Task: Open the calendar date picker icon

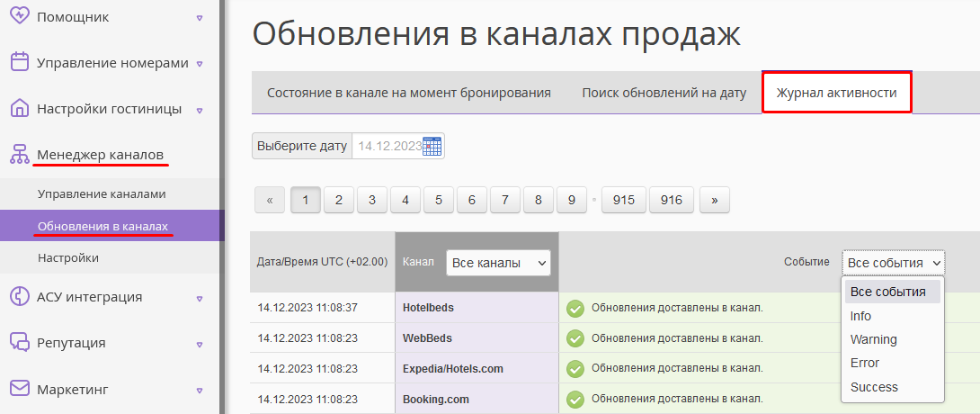Action: coord(432,147)
